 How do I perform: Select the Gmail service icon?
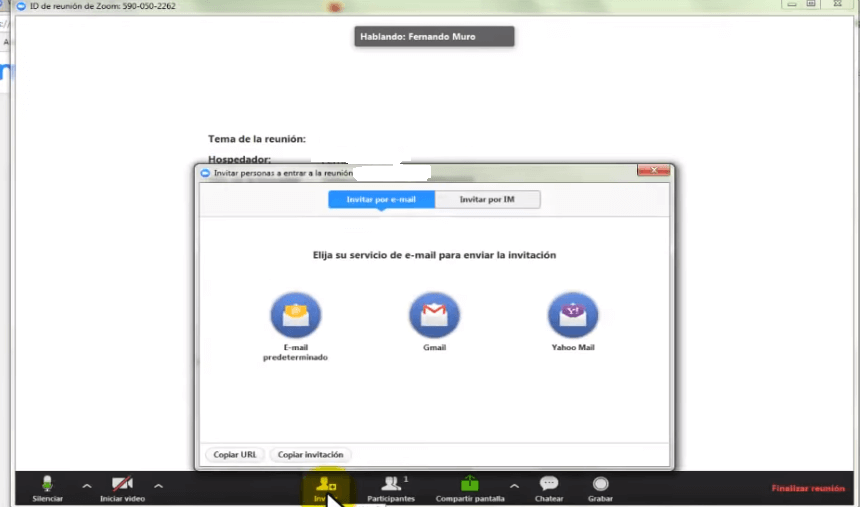[434, 314]
